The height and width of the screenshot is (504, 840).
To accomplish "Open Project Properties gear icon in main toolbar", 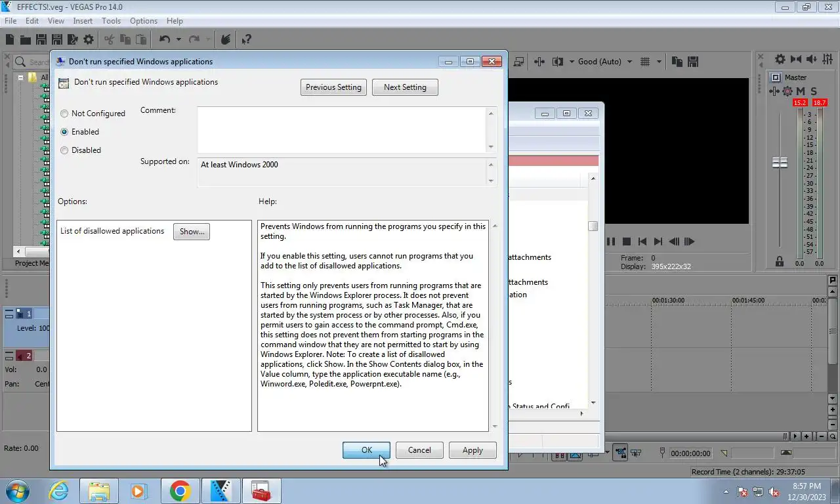I will coord(89,39).
